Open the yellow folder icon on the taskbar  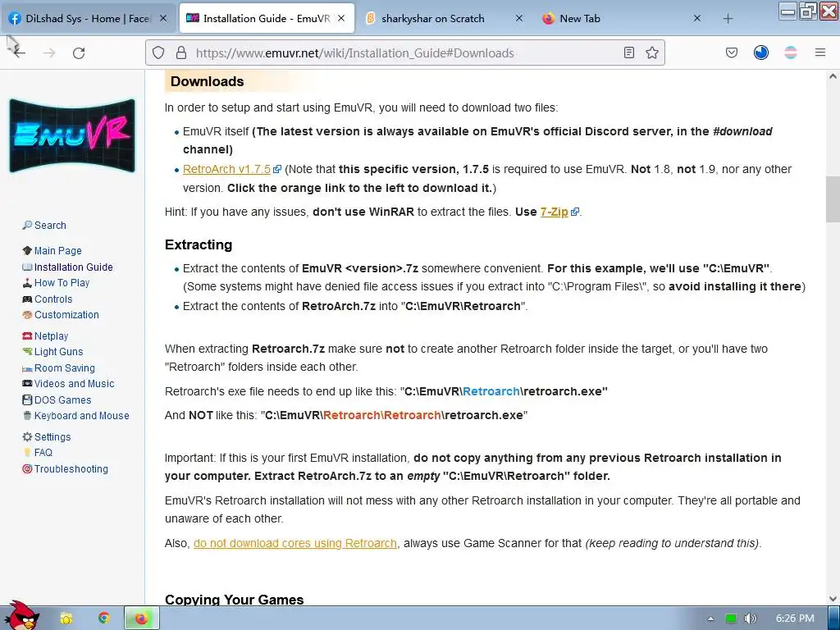pos(66,619)
